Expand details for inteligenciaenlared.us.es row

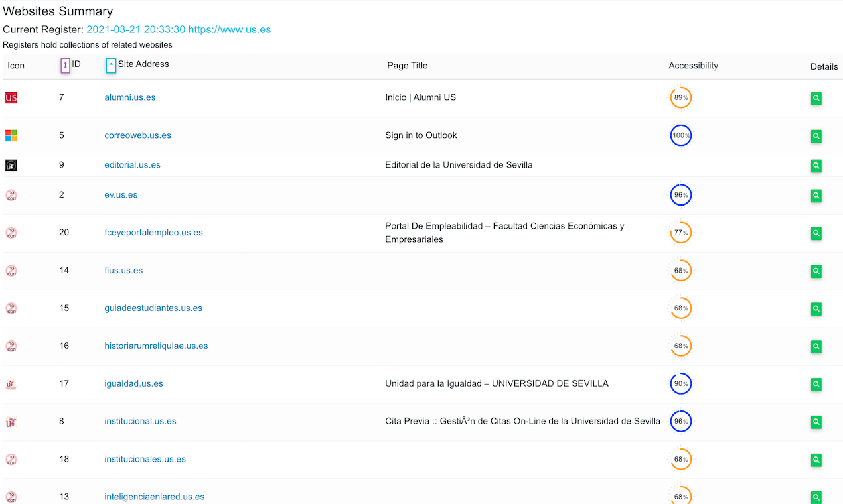[816, 497]
